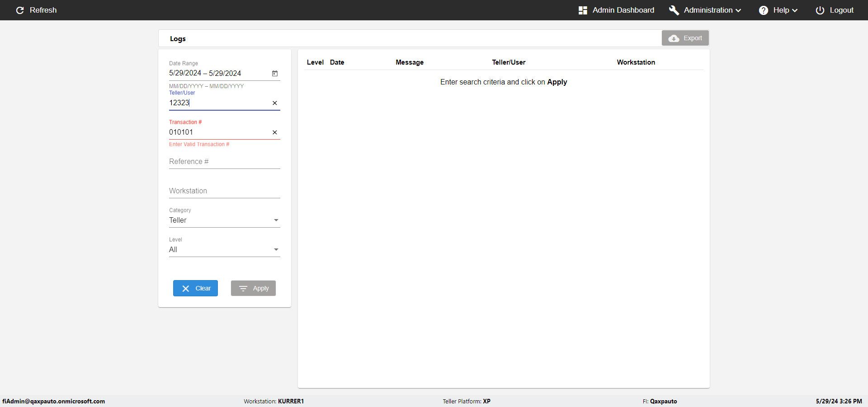Expand the Administration menu chevron
Image resolution: width=868 pixels, height=407 pixels.
pyautogui.click(x=739, y=10)
